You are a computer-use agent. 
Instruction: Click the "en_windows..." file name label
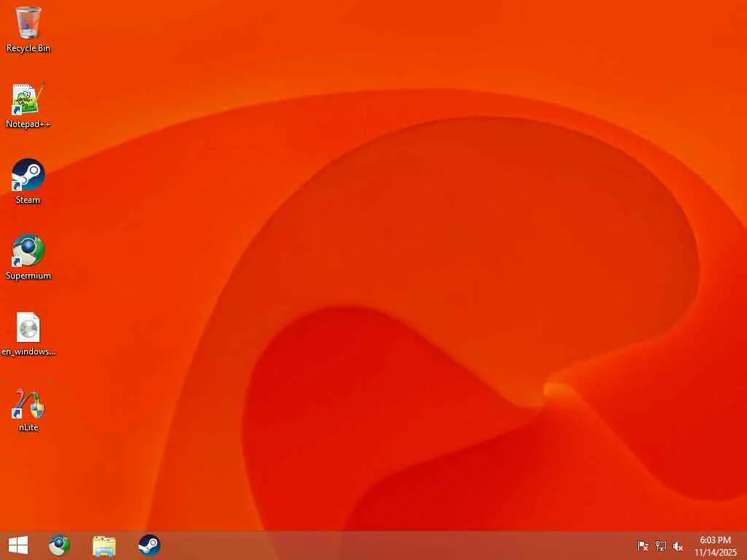tap(28, 352)
